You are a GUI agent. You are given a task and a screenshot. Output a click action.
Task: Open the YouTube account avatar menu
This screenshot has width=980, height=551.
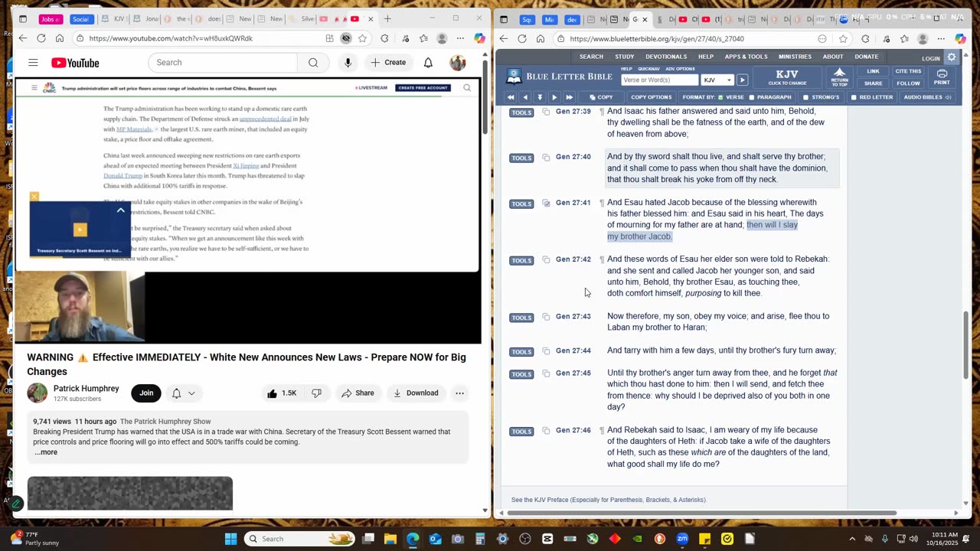pyautogui.click(x=458, y=63)
